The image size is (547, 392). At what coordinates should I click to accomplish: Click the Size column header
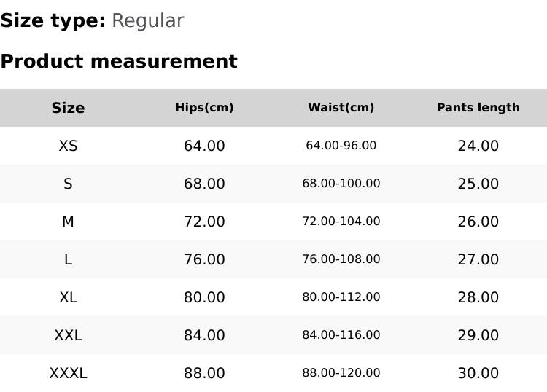[x=68, y=108]
